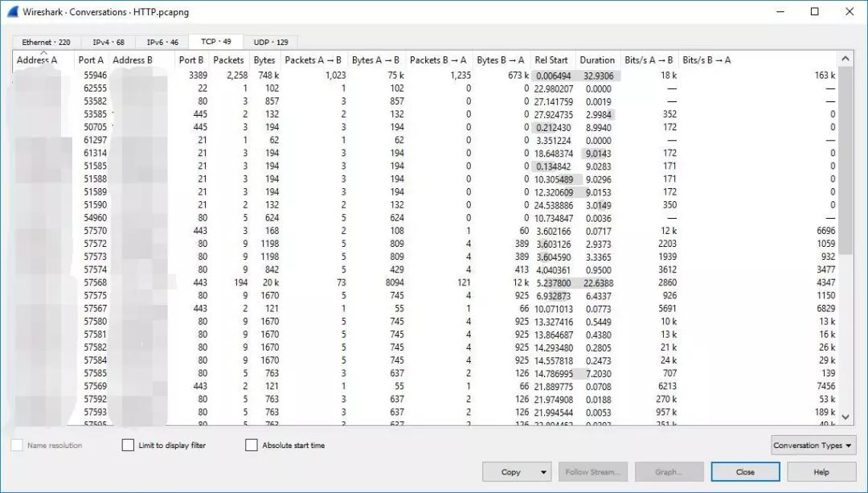
Task: Open the IPv6 · 46 tab
Action: pyautogui.click(x=162, y=42)
